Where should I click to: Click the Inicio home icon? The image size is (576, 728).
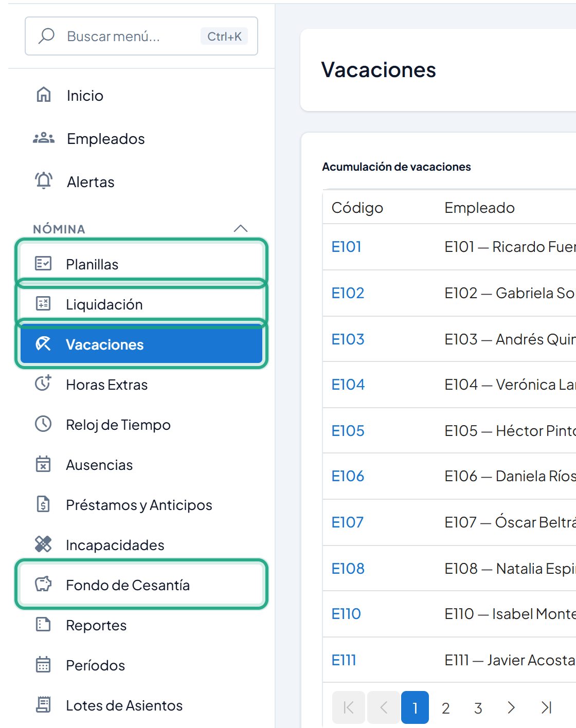(44, 95)
